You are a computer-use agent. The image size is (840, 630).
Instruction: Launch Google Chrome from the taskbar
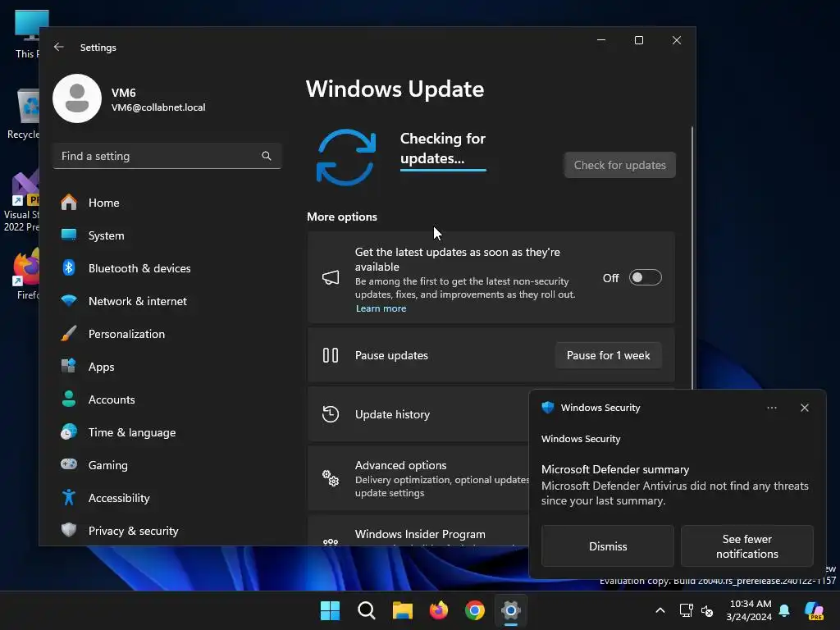[475, 610]
